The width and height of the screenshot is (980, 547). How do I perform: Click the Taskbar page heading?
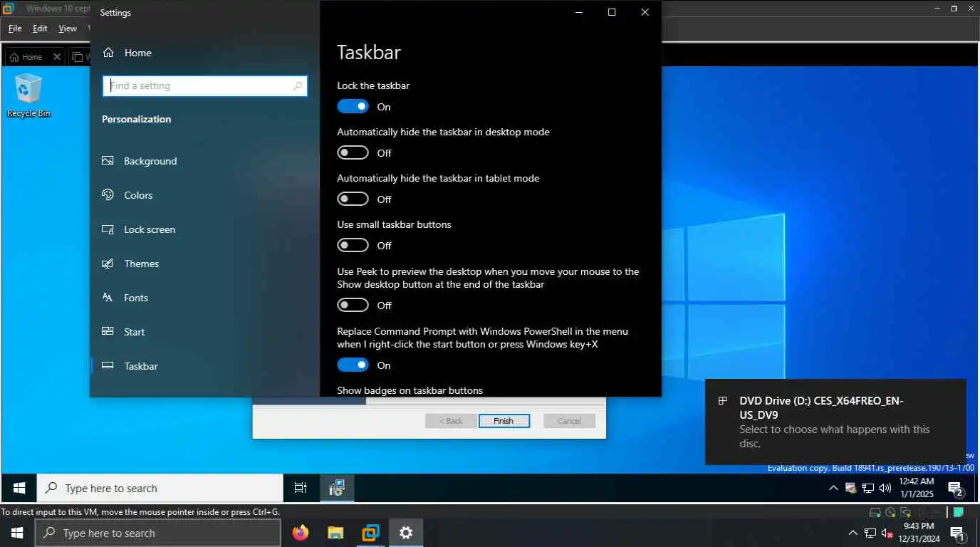coord(369,53)
